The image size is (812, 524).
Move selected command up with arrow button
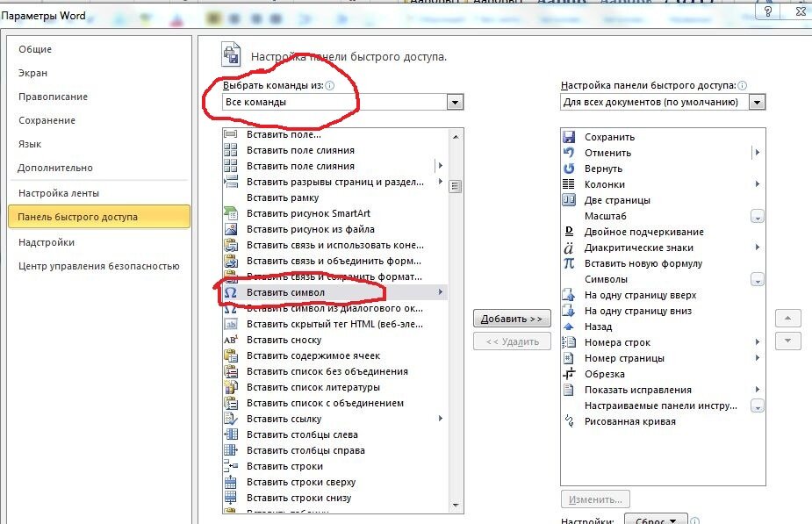pyautogui.click(x=787, y=318)
